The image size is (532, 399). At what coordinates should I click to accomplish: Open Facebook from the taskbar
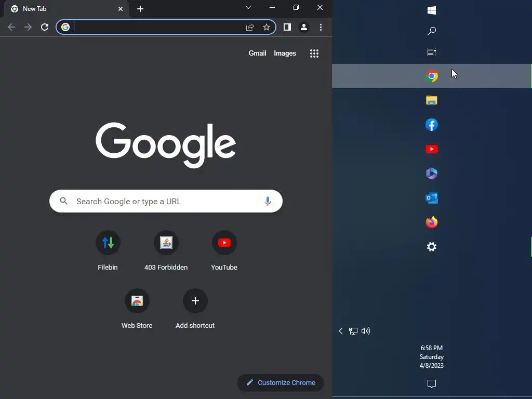(432, 125)
